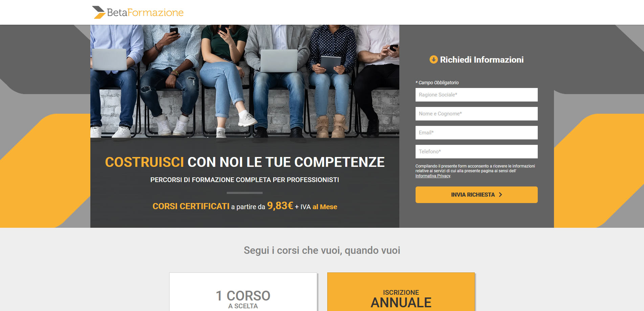The height and width of the screenshot is (311, 644).
Task: Click the BetaFormazione logo text
Action: 145,13
